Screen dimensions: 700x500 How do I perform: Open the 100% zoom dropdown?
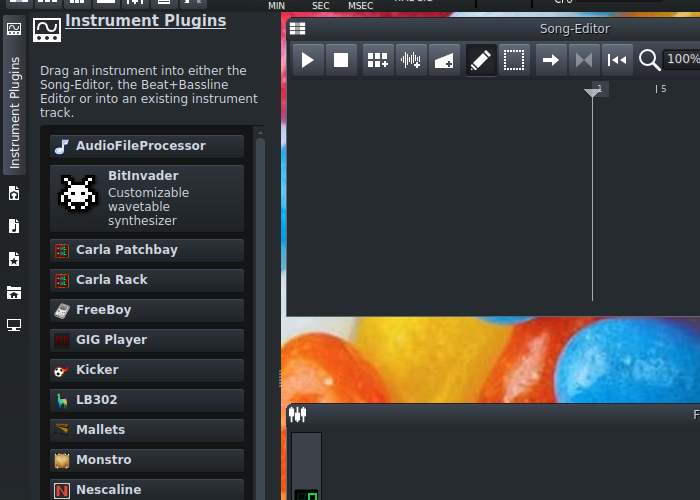[681, 59]
